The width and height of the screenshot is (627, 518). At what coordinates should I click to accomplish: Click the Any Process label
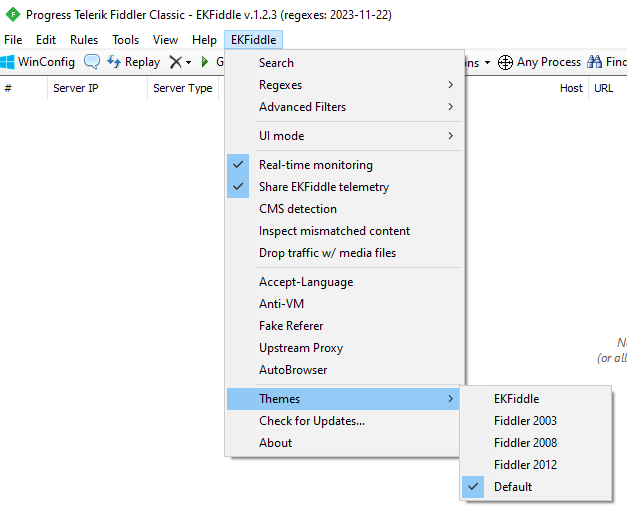pos(549,62)
